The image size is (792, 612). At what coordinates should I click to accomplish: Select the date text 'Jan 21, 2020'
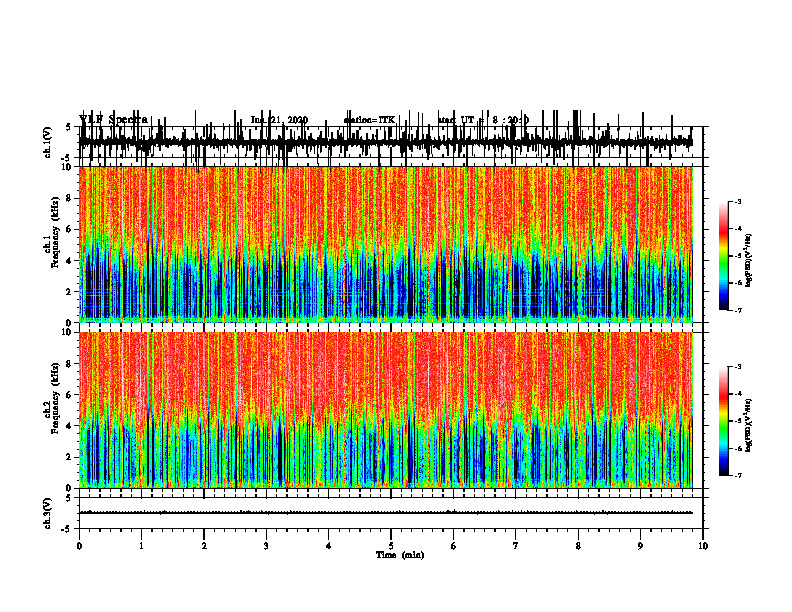click(x=279, y=120)
